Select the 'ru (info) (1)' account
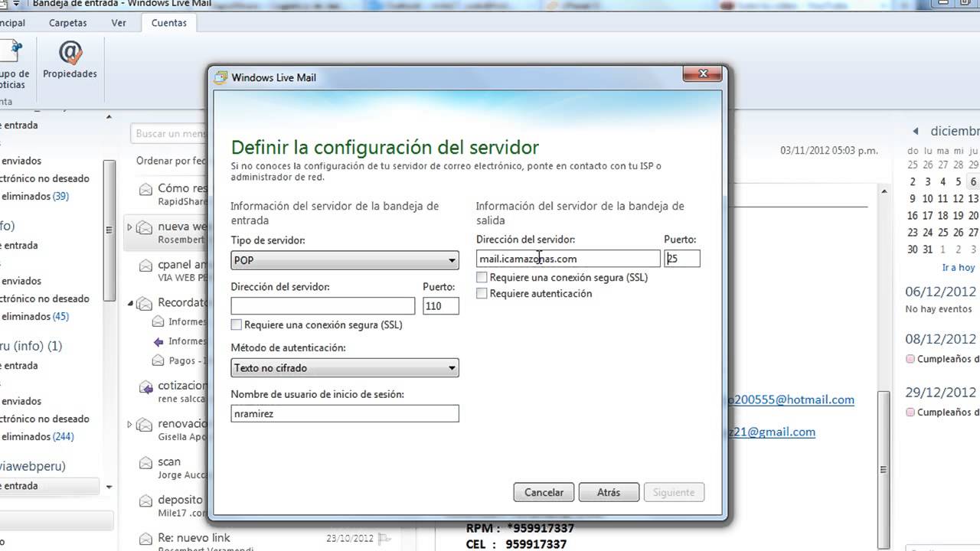This screenshot has width=980, height=551. [31, 346]
